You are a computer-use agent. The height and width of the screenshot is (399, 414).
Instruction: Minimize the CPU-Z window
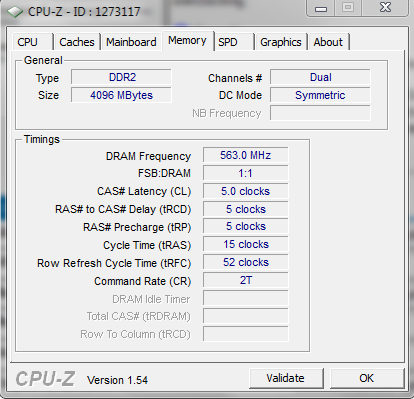[321, 8]
